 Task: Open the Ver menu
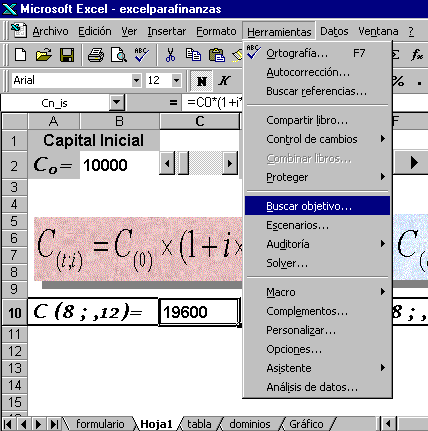coord(129,31)
